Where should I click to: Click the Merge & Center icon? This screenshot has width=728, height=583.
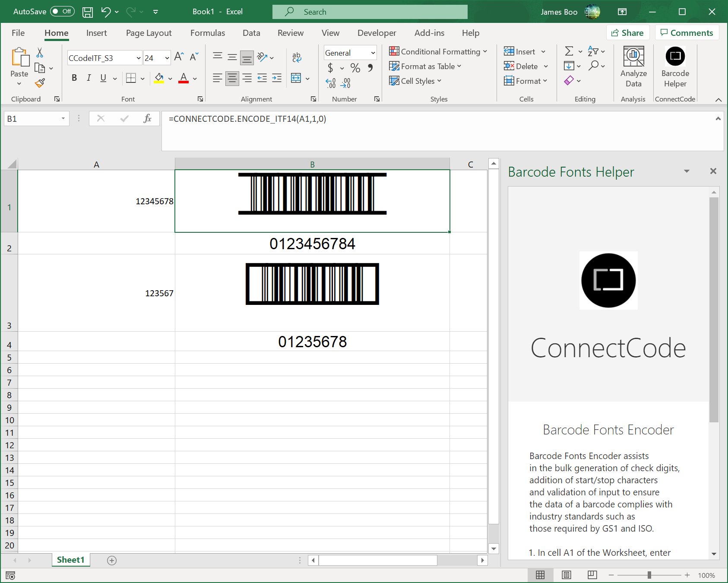[x=296, y=78]
